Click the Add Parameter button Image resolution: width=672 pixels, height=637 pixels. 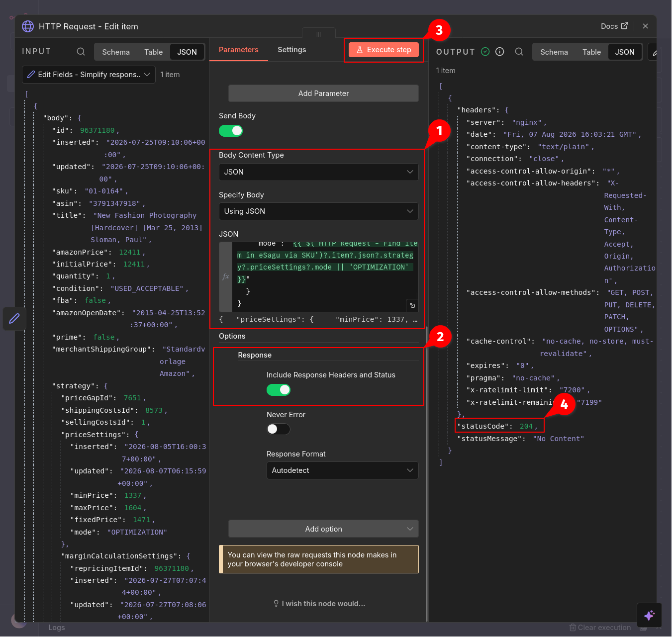point(323,93)
